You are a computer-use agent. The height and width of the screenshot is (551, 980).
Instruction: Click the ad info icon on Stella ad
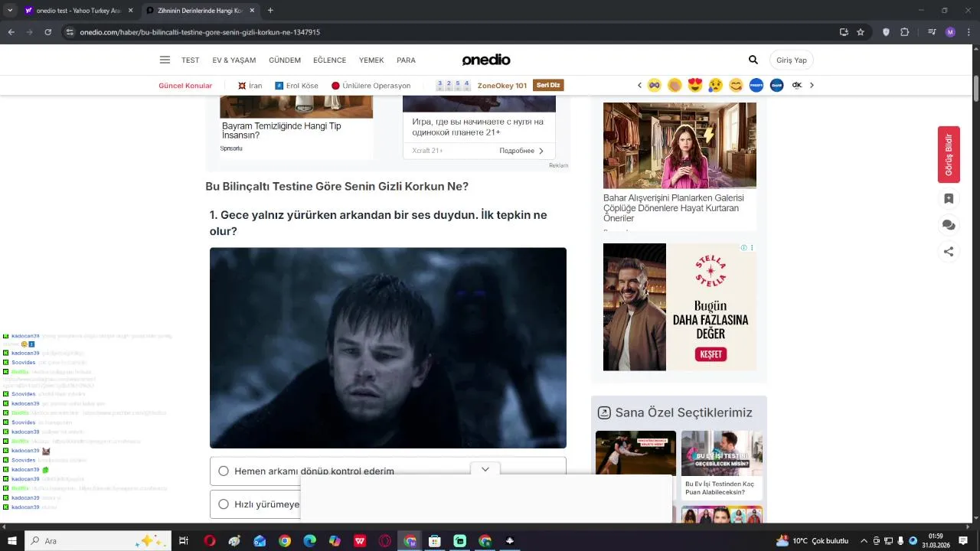(x=743, y=248)
